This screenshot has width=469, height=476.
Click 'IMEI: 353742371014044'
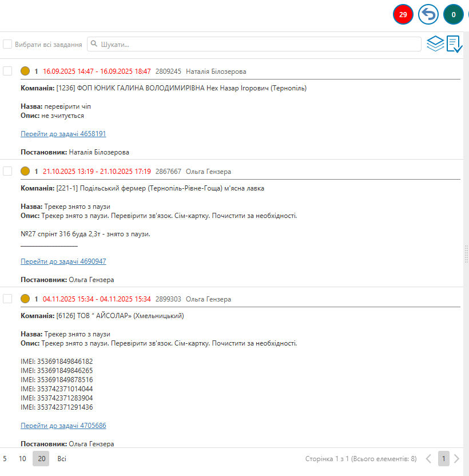57,389
